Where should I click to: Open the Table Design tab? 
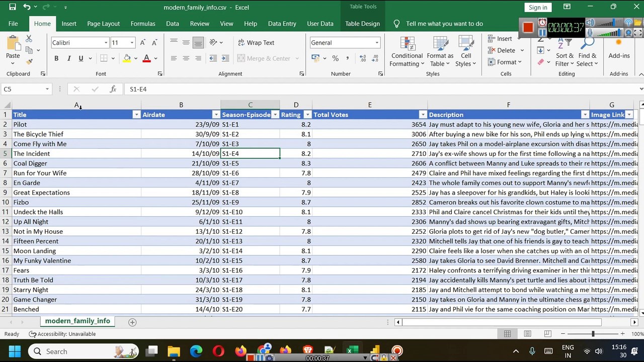[x=362, y=24]
